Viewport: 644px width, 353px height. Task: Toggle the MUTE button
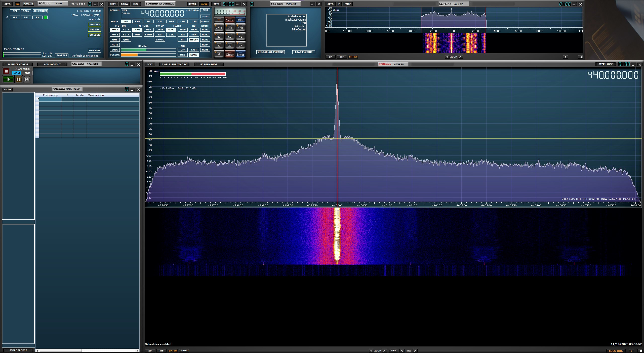pos(115,45)
